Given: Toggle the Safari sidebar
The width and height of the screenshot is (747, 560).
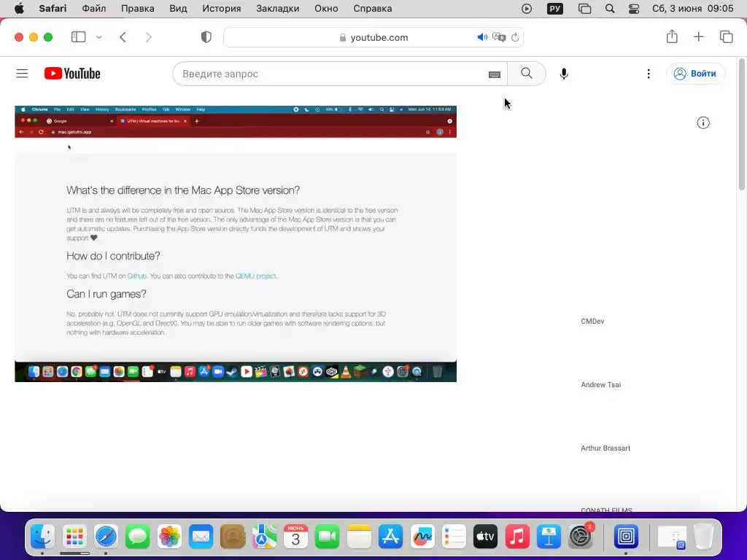Looking at the screenshot, I should (78, 37).
